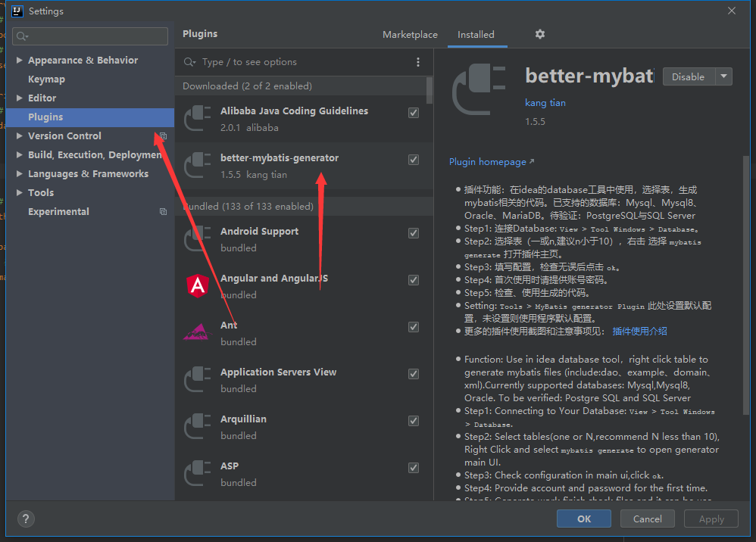This screenshot has width=756, height=542.
Task: Select Keymap in settings tree
Action: (x=46, y=79)
